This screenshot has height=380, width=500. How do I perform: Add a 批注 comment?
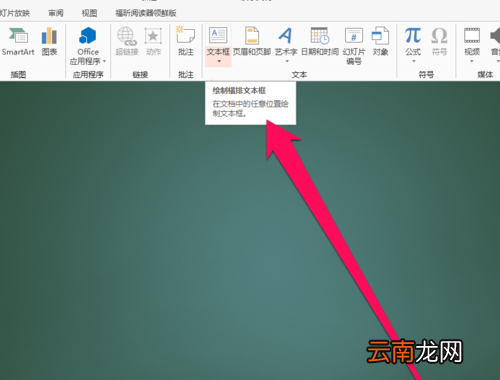pos(186,41)
